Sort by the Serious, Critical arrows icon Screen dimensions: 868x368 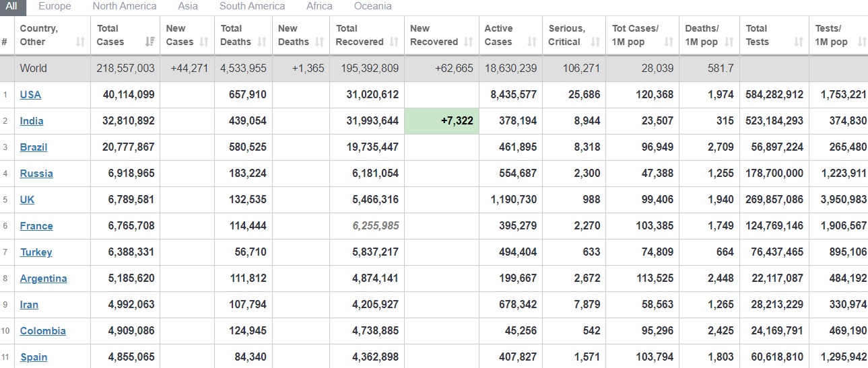[x=595, y=42]
